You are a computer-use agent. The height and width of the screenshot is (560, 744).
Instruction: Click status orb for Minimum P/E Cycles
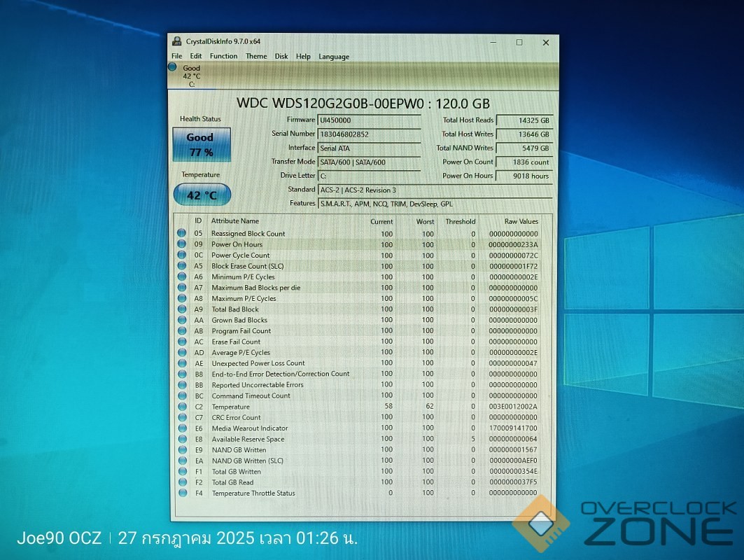[x=182, y=276]
